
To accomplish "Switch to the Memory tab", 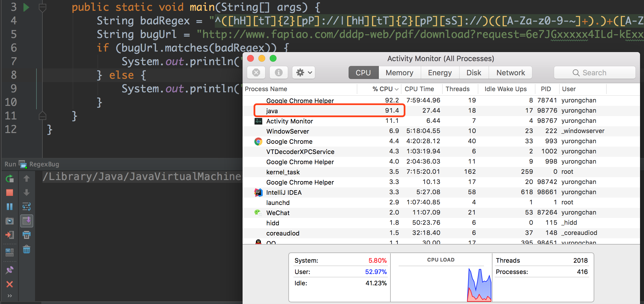I will [x=399, y=73].
